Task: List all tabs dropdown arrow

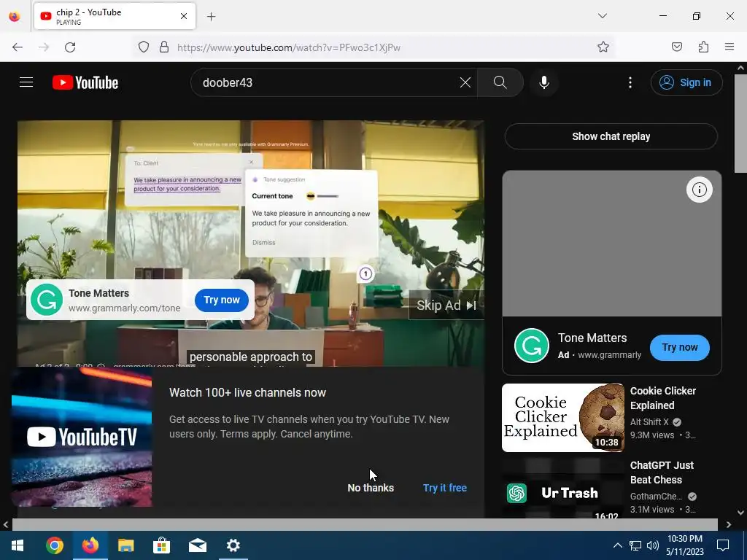Action: (x=603, y=16)
